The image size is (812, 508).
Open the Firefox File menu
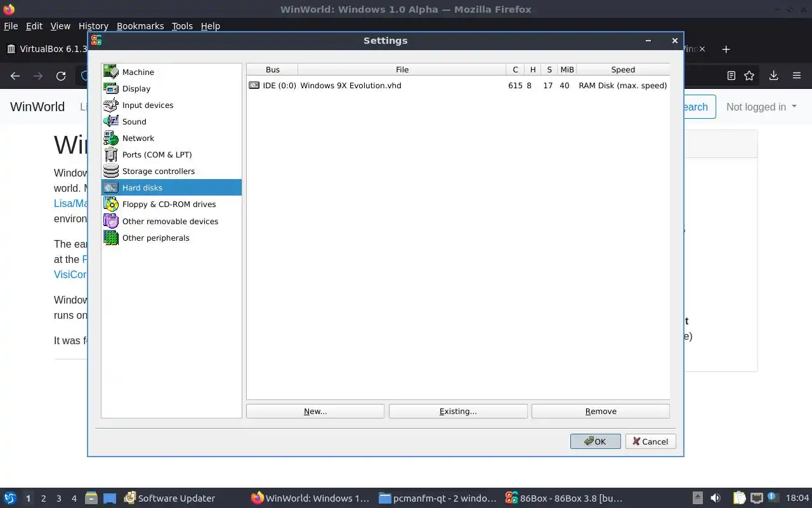point(11,26)
